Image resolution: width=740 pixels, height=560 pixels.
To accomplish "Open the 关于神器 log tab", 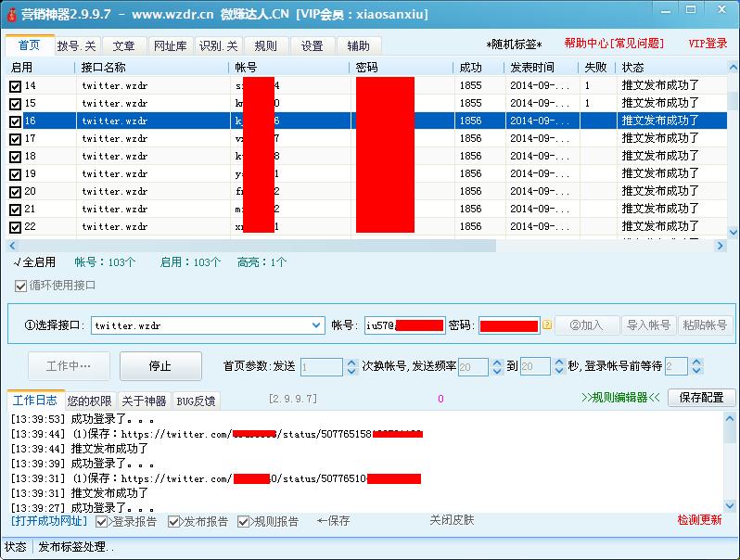I will click(144, 401).
